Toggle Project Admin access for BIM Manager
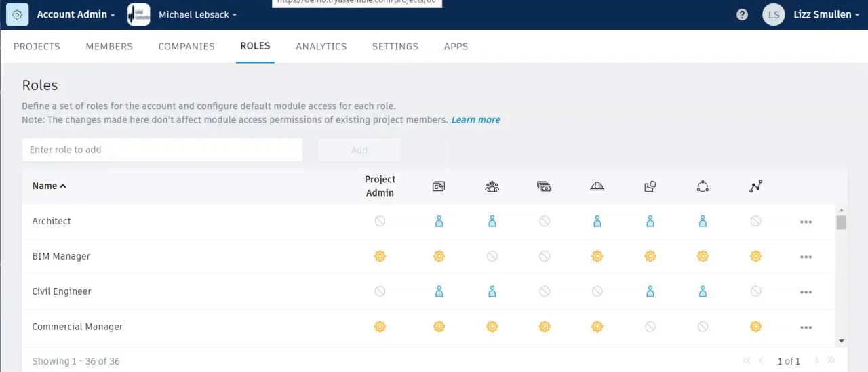868x372 pixels. [380, 256]
